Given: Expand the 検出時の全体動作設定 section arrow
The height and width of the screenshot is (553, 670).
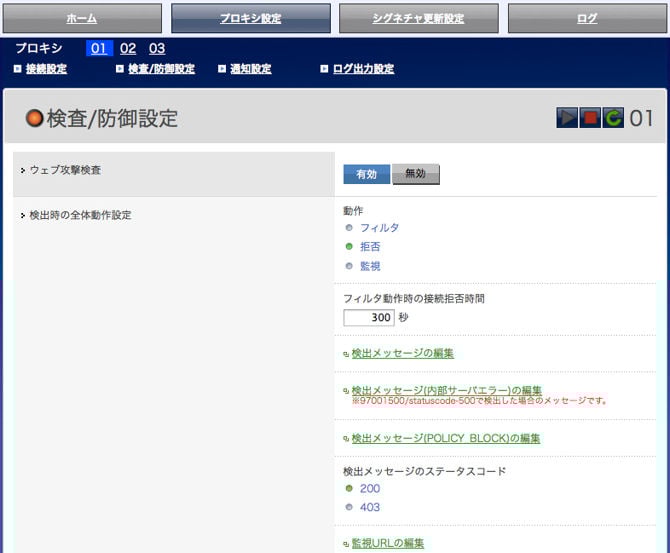Looking at the screenshot, I should [x=22, y=216].
